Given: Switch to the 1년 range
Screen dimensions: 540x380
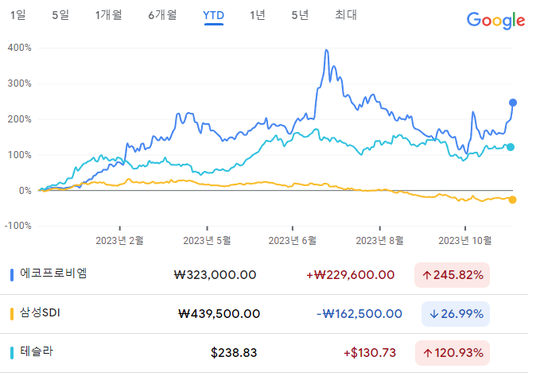Looking at the screenshot, I should pos(257,15).
